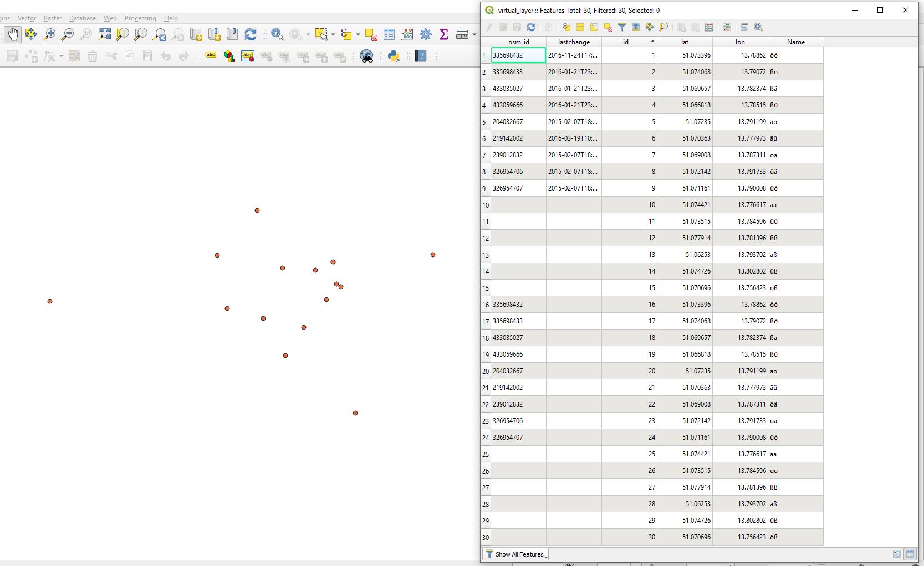
Task: Click Highlight Pinned Labels icon
Action: pyautogui.click(x=247, y=55)
